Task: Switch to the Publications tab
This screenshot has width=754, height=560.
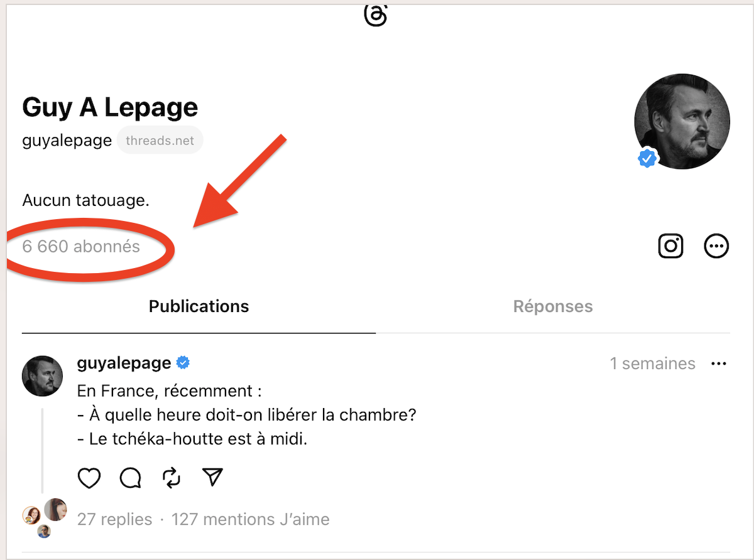Action: (199, 306)
